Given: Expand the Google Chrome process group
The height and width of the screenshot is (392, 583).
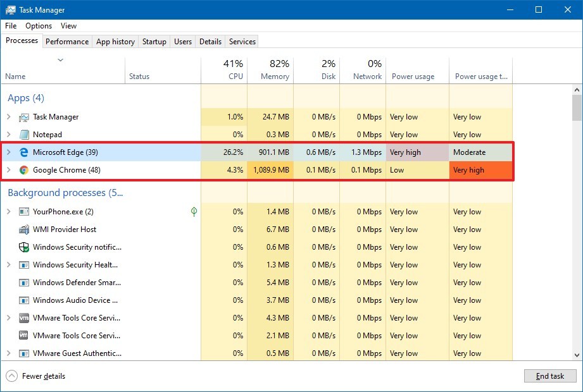Looking at the screenshot, I should coord(9,170).
